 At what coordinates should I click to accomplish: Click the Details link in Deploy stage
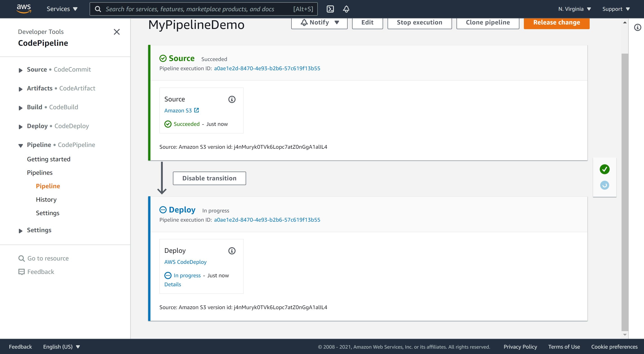[172, 284]
